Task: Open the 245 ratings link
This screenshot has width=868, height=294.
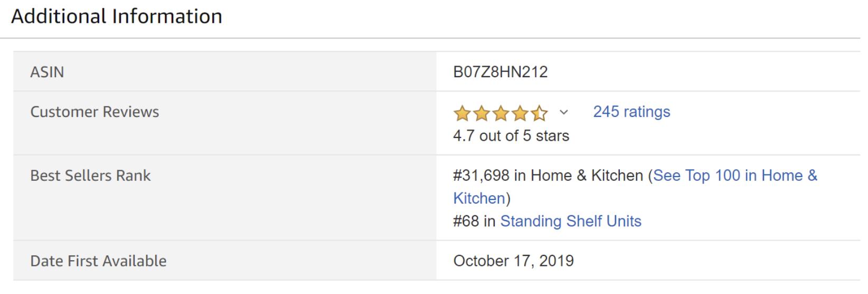Action: click(x=631, y=112)
